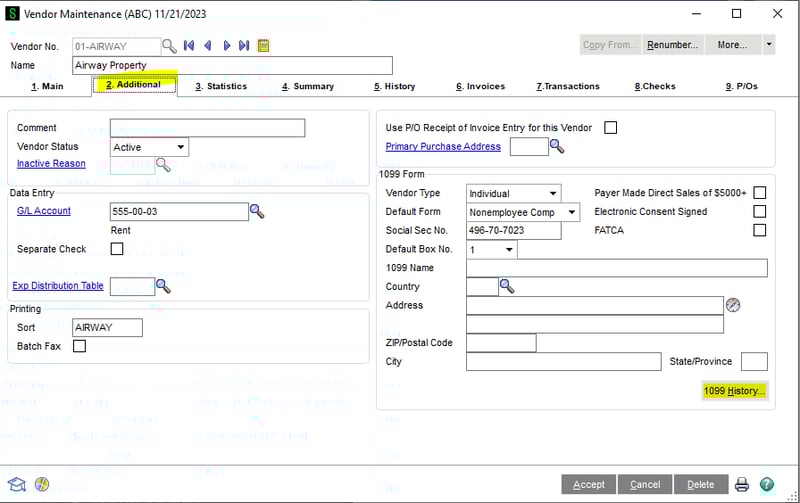The height and width of the screenshot is (503, 800).
Task: Go to the previous vendor record
Action: [x=208, y=46]
